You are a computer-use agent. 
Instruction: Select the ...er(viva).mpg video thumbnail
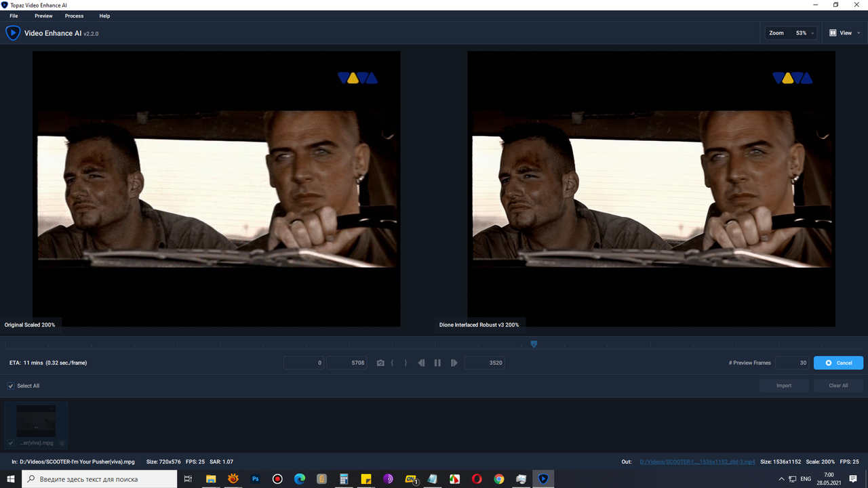(36, 425)
